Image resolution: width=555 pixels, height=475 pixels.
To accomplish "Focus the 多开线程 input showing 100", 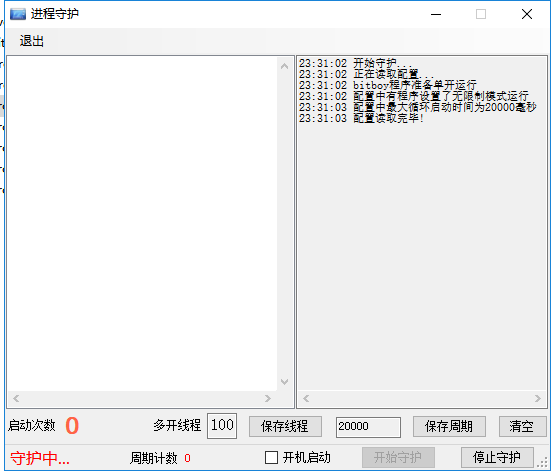I will (x=222, y=426).
